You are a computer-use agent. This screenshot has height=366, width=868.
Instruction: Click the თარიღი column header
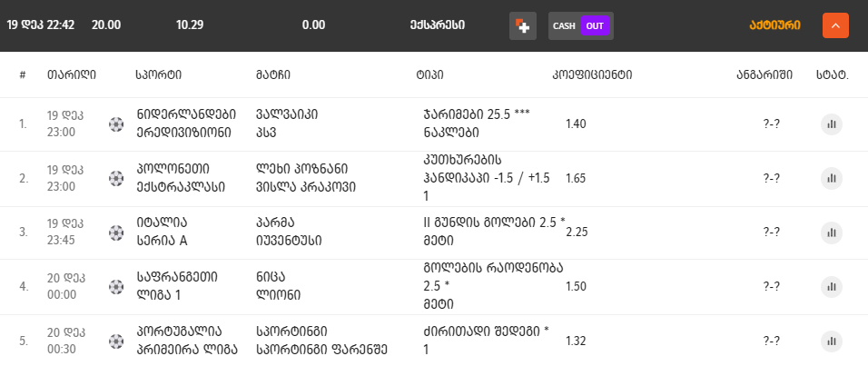click(71, 74)
